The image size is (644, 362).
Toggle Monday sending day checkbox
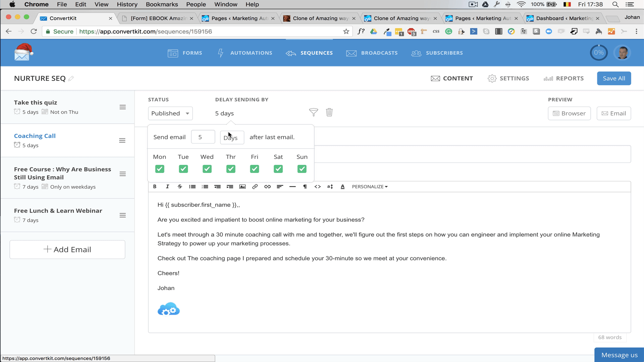(x=160, y=168)
